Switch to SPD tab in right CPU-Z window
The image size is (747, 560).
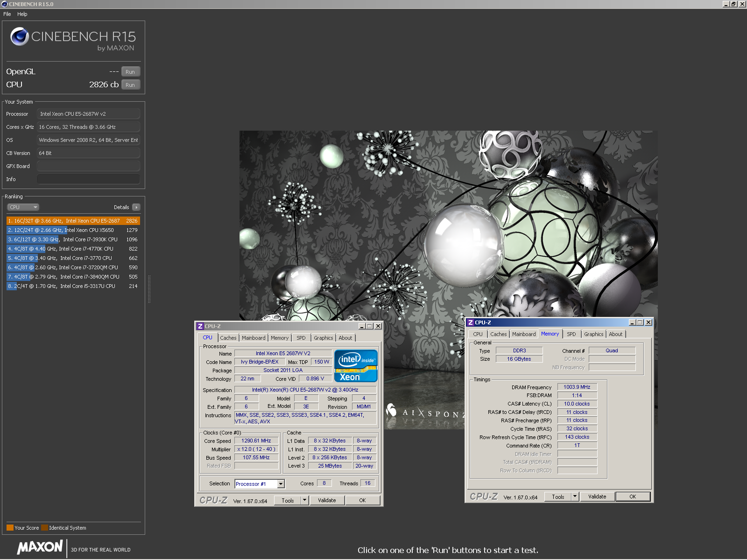(571, 334)
